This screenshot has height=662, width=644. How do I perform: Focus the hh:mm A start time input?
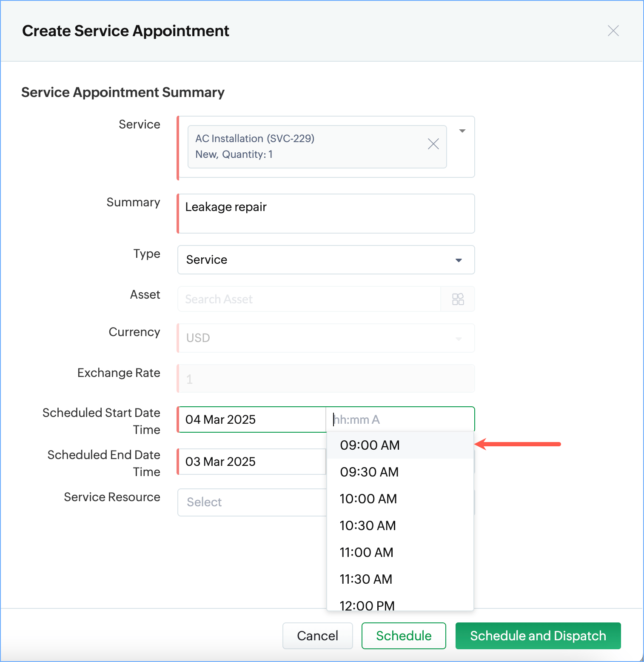tap(400, 419)
